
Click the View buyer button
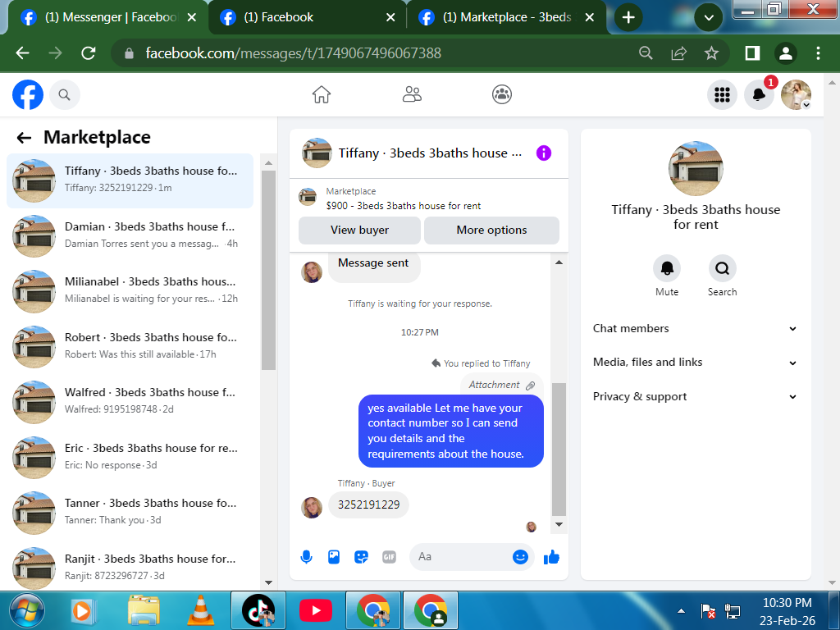click(x=359, y=230)
